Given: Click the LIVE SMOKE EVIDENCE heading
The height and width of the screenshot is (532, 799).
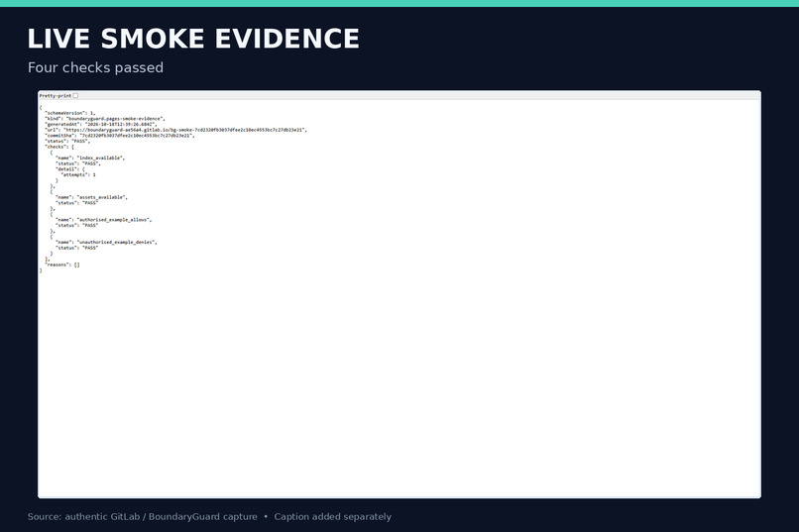Looking at the screenshot, I should tap(193, 40).
